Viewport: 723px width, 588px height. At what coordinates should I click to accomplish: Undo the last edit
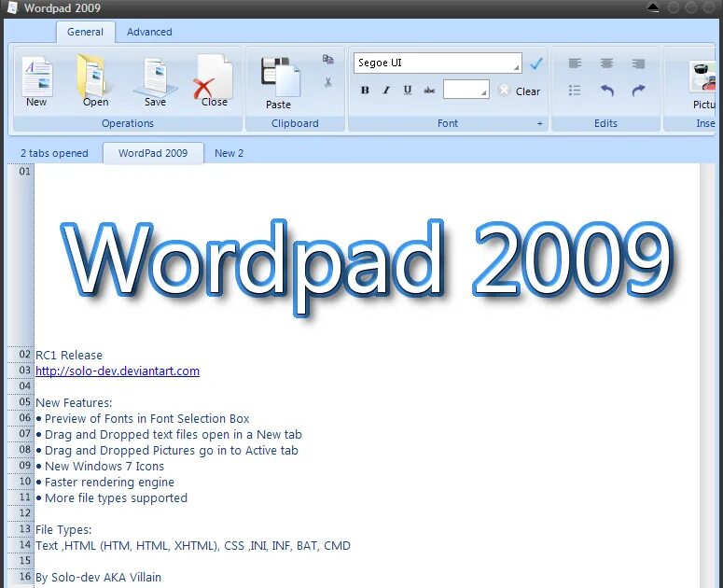pyautogui.click(x=606, y=91)
